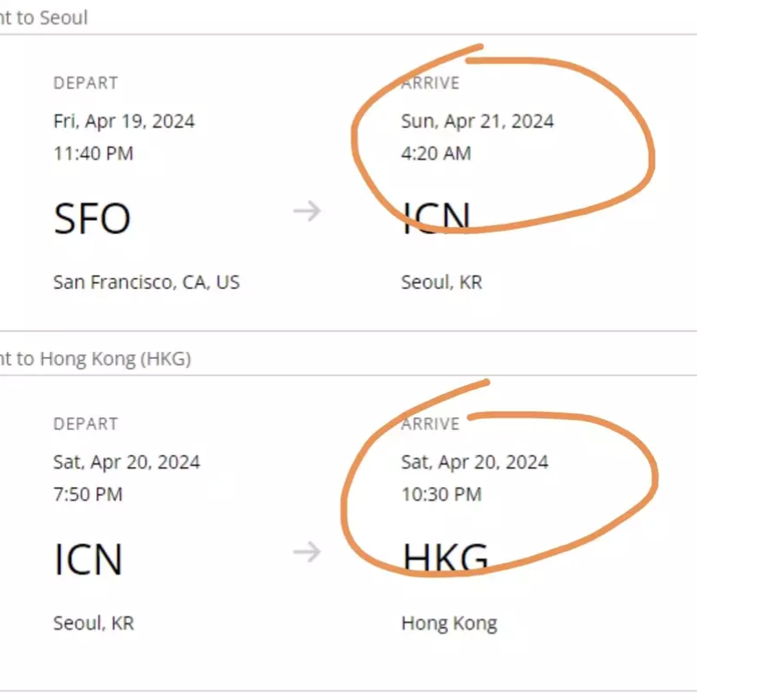Select the 7:50 PM departure time

88,495
